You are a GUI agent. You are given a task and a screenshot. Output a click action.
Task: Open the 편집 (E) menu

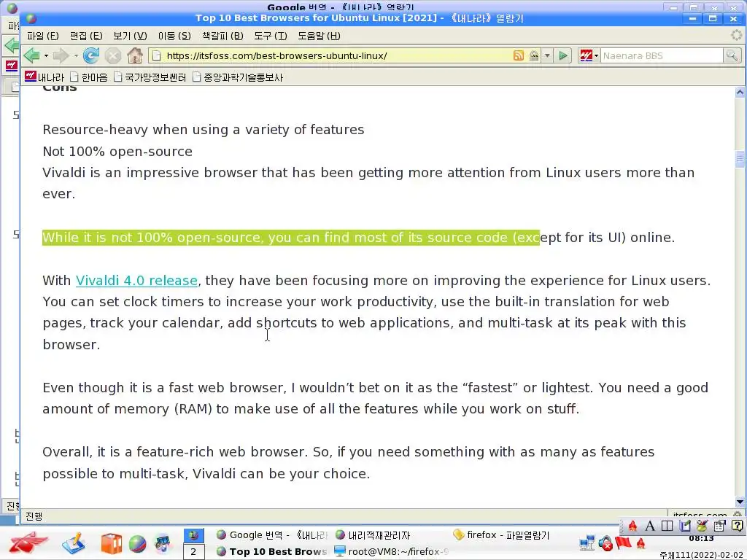[86, 36]
